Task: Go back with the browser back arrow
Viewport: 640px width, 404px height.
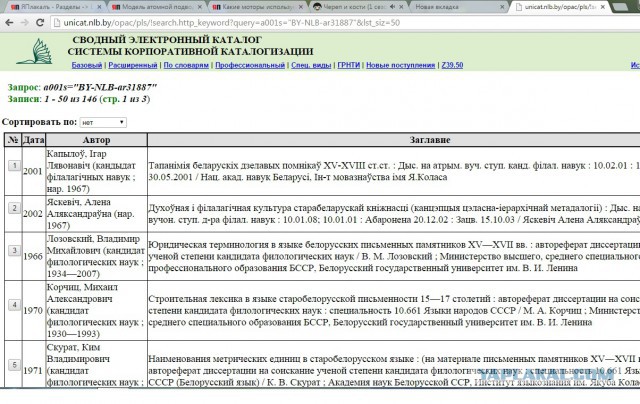Action: (9, 23)
